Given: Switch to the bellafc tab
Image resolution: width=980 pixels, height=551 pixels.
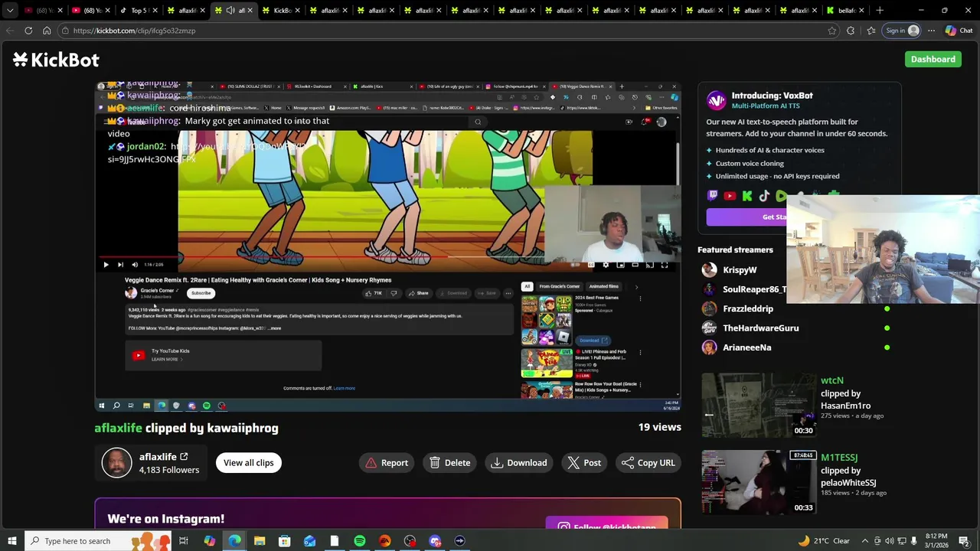Looking at the screenshot, I should (845, 10).
